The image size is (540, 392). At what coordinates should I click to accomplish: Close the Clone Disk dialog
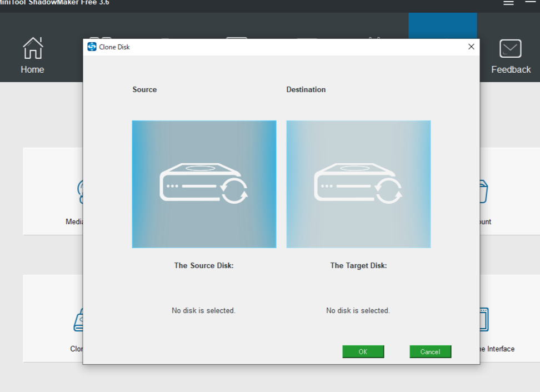[x=471, y=47]
